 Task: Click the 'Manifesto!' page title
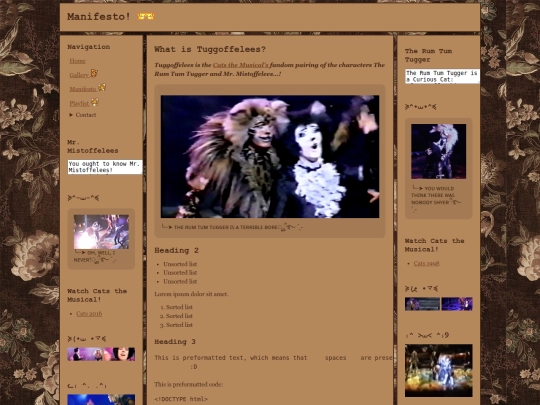coord(99,17)
